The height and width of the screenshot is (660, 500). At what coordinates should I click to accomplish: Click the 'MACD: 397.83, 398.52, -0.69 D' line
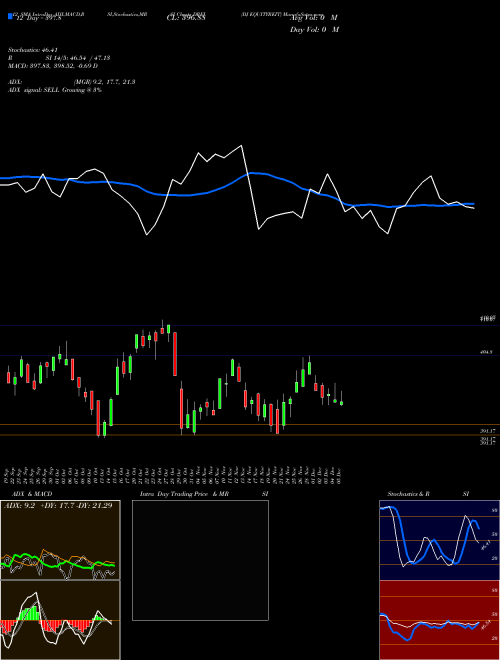click(53, 66)
